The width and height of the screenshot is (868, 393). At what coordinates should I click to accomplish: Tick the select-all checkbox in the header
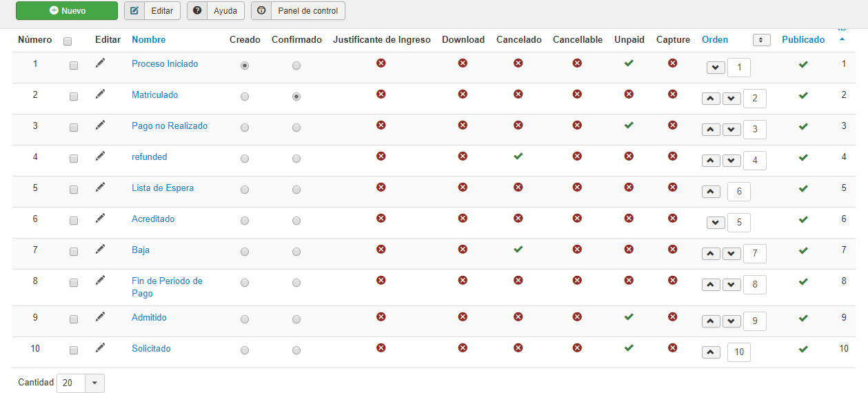68,41
